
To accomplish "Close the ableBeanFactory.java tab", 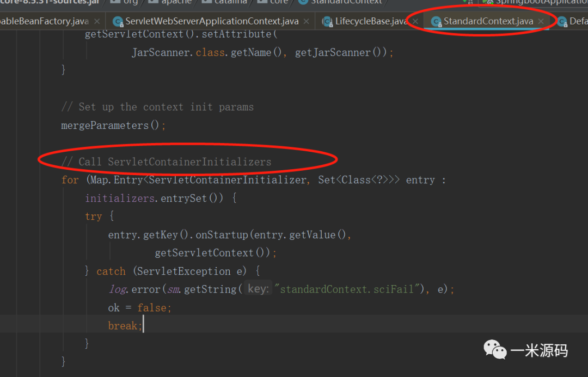I will pos(97,22).
